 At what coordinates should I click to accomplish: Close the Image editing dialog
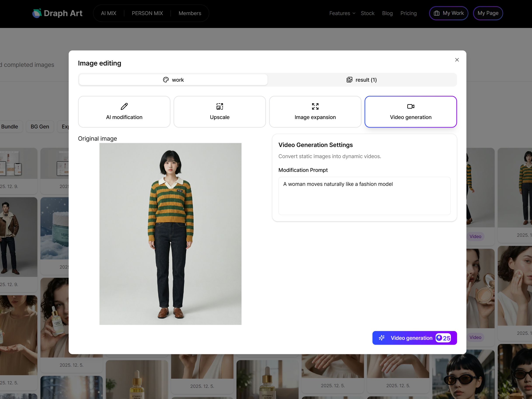pos(457,60)
